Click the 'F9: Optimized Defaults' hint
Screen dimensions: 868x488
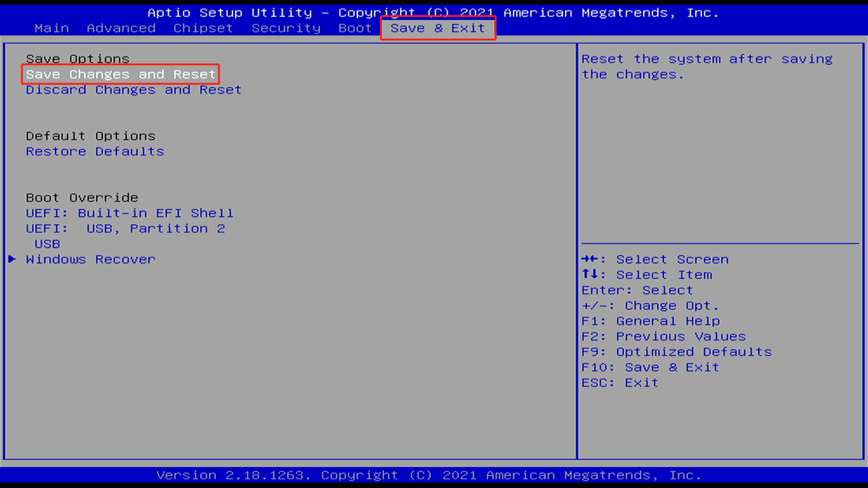pos(677,352)
